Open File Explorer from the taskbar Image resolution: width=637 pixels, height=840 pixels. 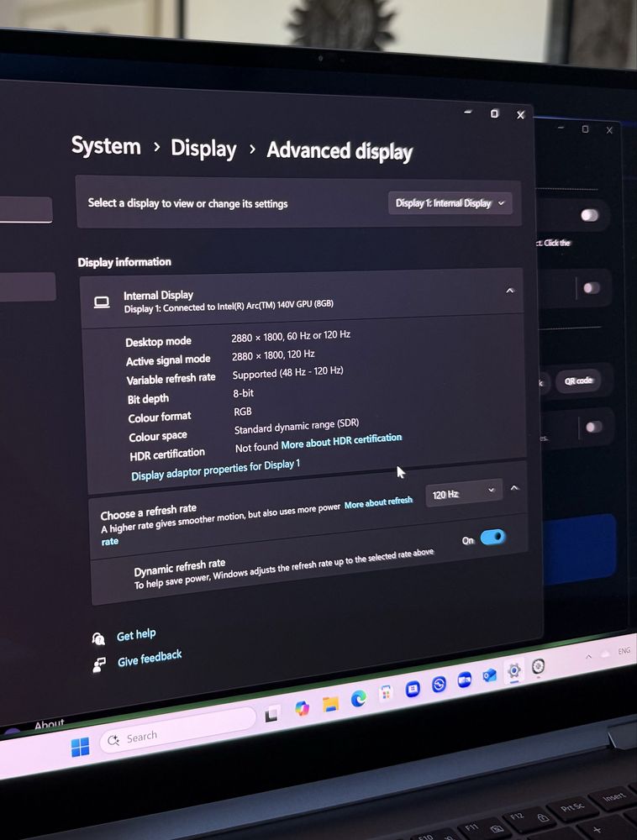330,704
